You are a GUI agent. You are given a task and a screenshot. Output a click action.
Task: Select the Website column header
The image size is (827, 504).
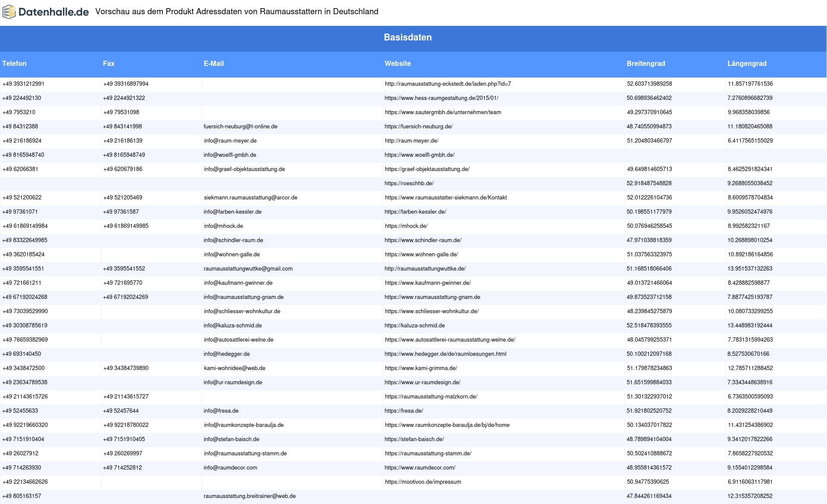coord(398,63)
